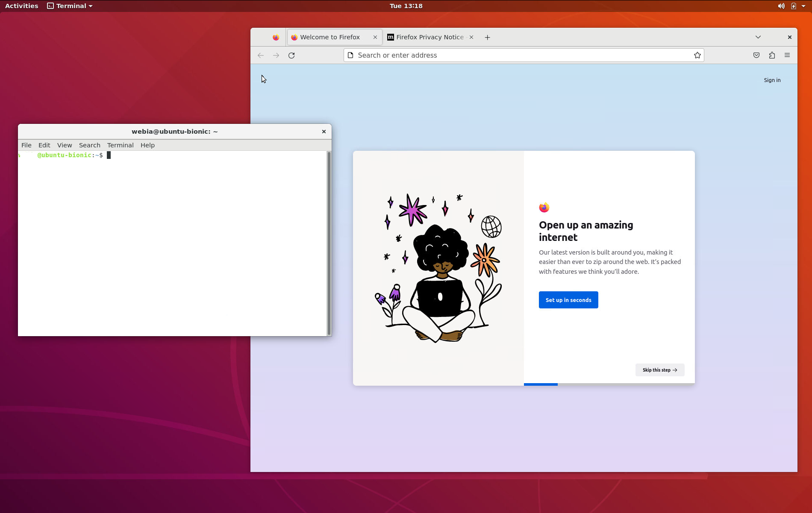Open the terminal Search menu
The image size is (812, 513).
click(90, 145)
